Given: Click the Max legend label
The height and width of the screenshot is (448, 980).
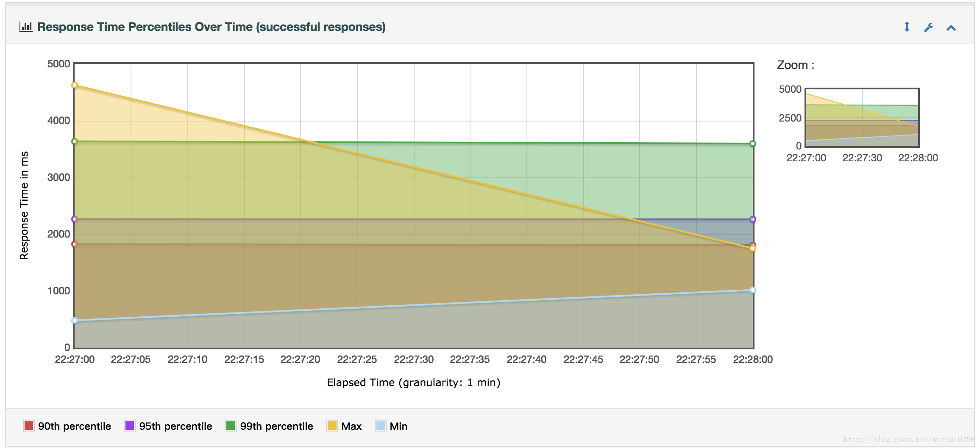Looking at the screenshot, I should coord(351,426).
